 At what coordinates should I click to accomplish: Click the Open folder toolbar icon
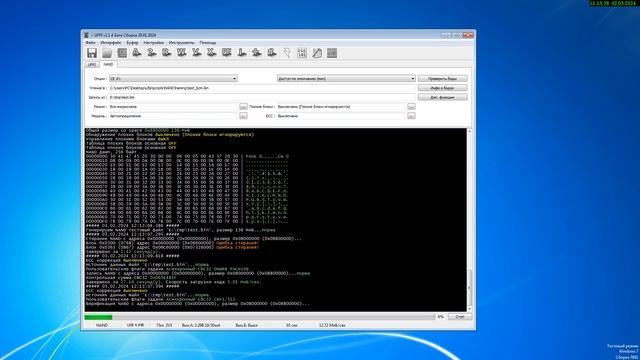[x=107, y=53]
